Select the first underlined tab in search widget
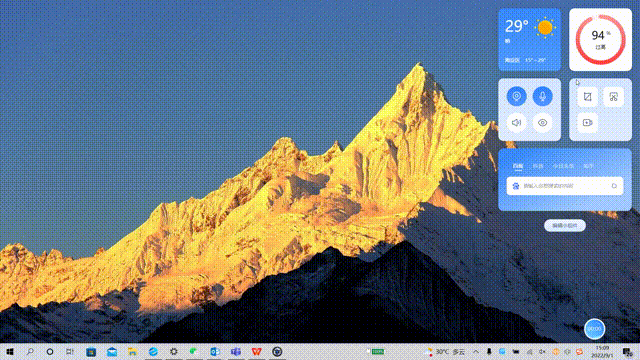The image size is (640, 360). [x=518, y=166]
